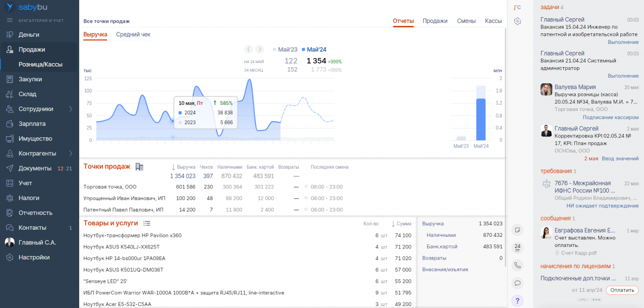The height and width of the screenshot is (308, 644).
Task: Toggle the Май'23 legend series
Action: (285, 49)
